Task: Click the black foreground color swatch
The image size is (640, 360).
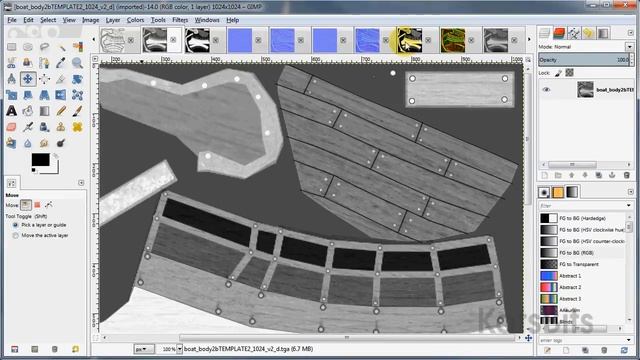Action: [x=40, y=160]
